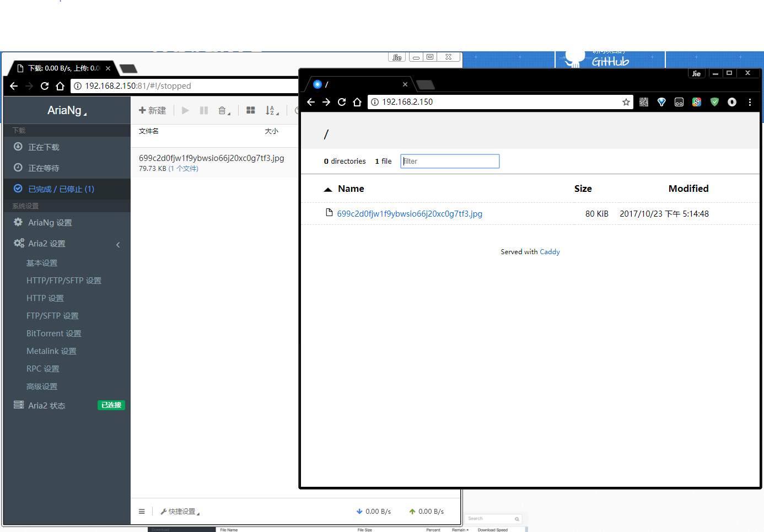Open new tab in Caddy browser window
Image resolution: width=764 pixels, height=532 pixels.
pyautogui.click(x=426, y=84)
